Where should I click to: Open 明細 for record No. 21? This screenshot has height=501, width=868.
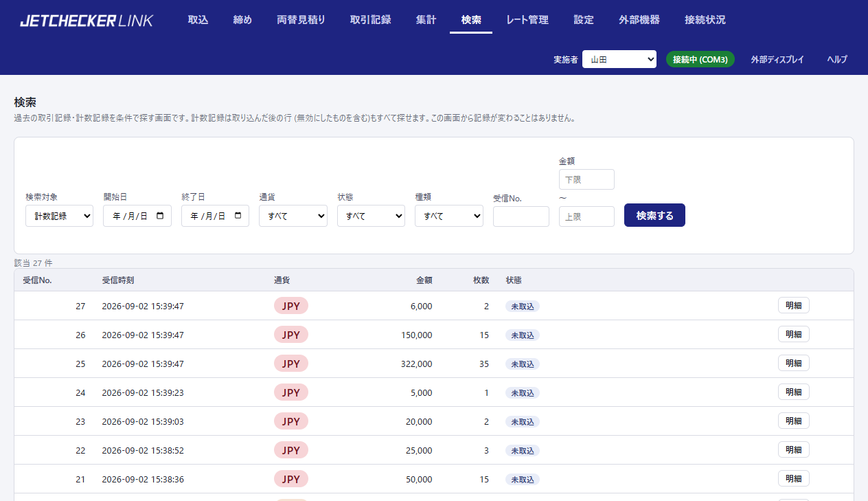pos(794,479)
